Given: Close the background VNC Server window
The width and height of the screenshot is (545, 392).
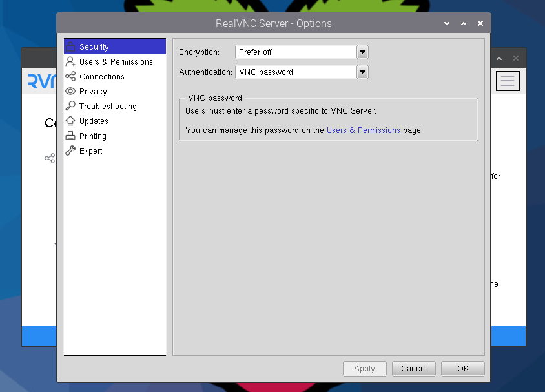Looking at the screenshot, I should point(516,58).
